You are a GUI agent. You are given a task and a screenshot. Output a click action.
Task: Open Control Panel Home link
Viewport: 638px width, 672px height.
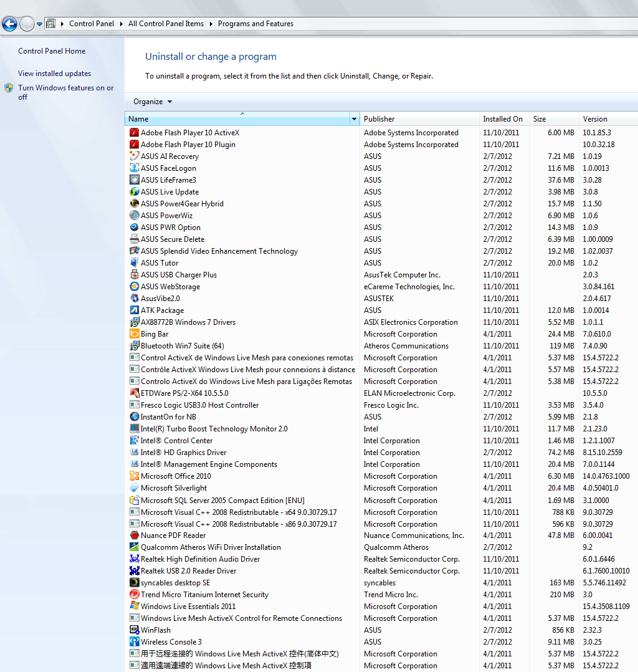click(52, 51)
